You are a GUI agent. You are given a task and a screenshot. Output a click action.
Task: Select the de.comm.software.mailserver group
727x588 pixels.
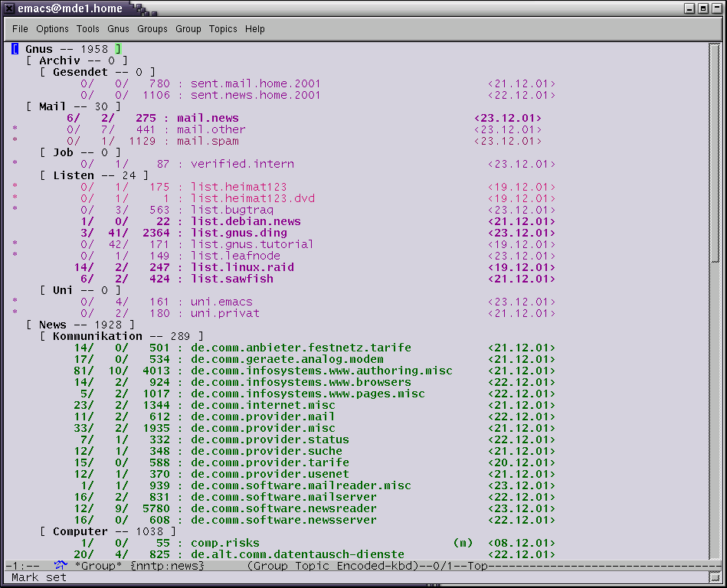tap(283, 497)
